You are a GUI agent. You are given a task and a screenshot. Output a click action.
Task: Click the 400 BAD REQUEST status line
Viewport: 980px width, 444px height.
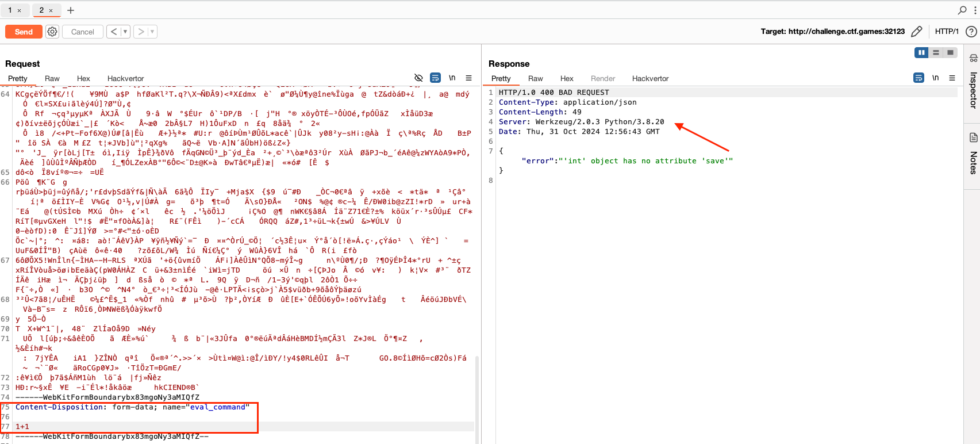click(x=554, y=93)
